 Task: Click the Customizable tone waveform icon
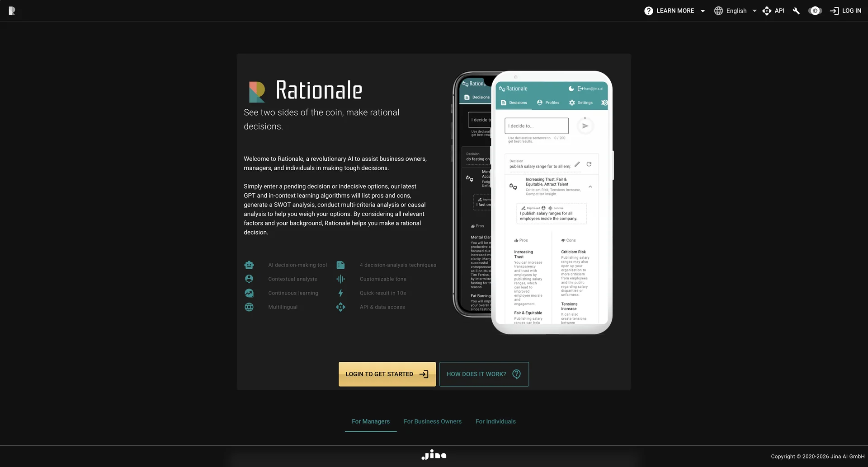point(340,279)
